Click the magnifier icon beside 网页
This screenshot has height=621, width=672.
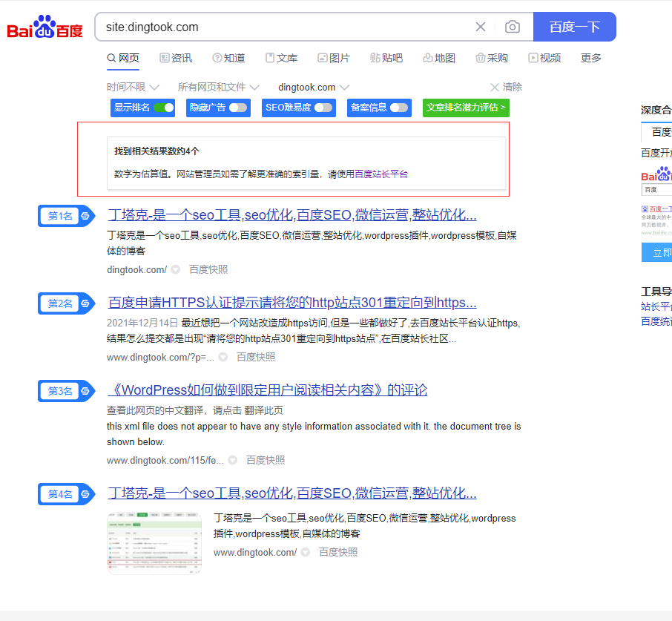pyautogui.click(x=111, y=58)
